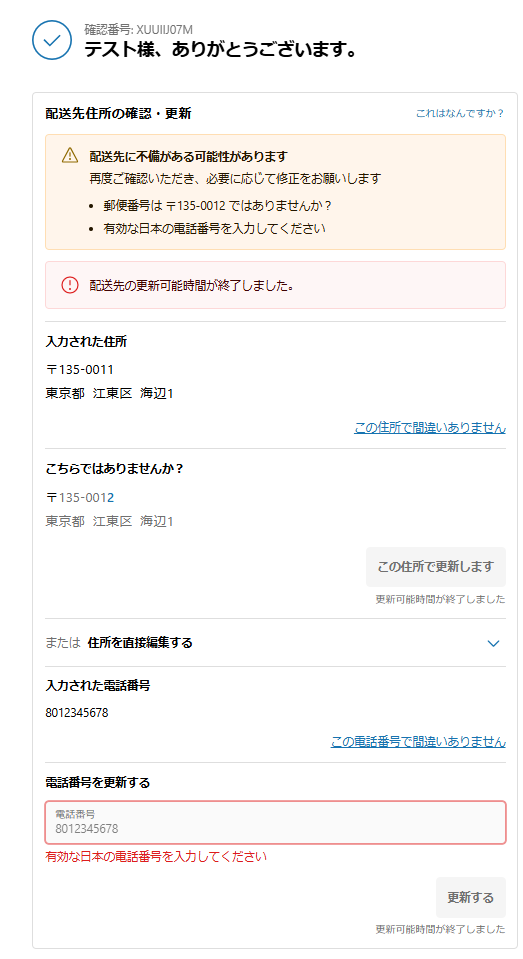Click 'この電話番号で間違いありません' link
The image size is (523, 959).
pyautogui.click(x=418, y=741)
